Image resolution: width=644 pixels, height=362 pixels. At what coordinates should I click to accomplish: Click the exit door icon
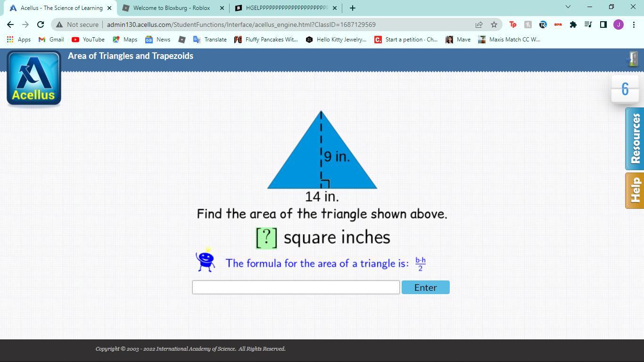[x=633, y=59]
